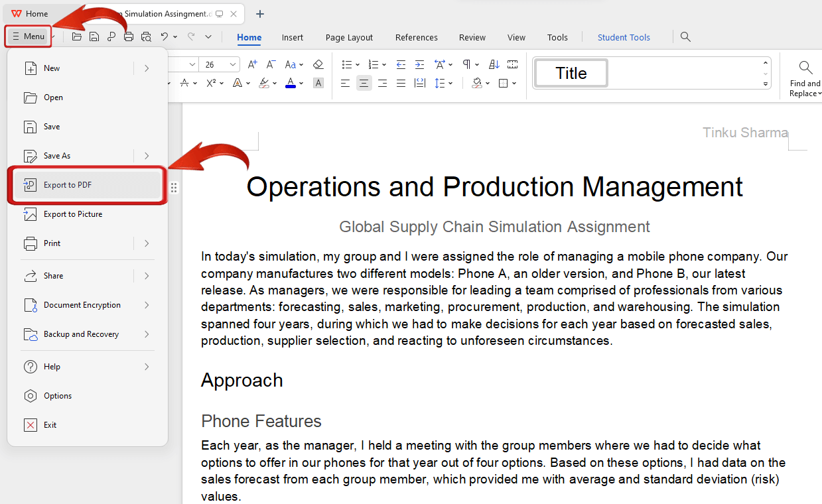
Task: Click the clear formatting eraser icon
Action: (318, 64)
